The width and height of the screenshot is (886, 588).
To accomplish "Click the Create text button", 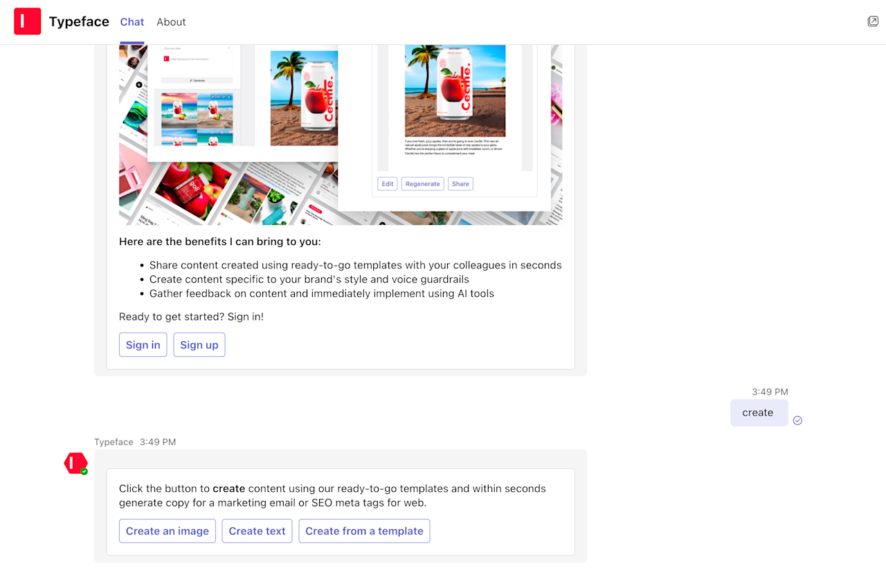I will pyautogui.click(x=257, y=531).
